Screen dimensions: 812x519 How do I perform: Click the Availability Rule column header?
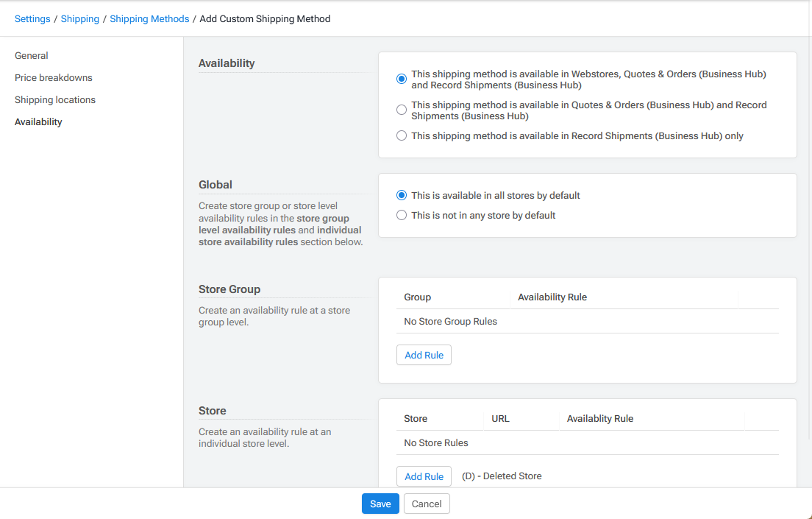[552, 297]
